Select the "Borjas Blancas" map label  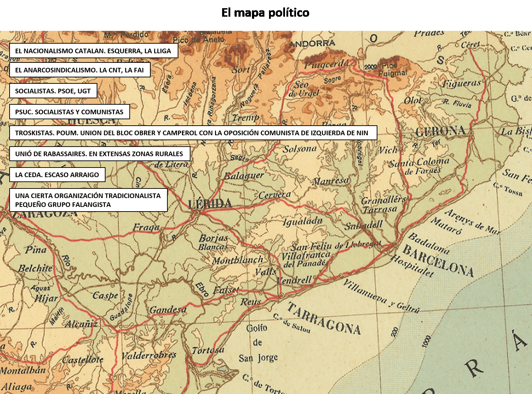[x=214, y=242]
